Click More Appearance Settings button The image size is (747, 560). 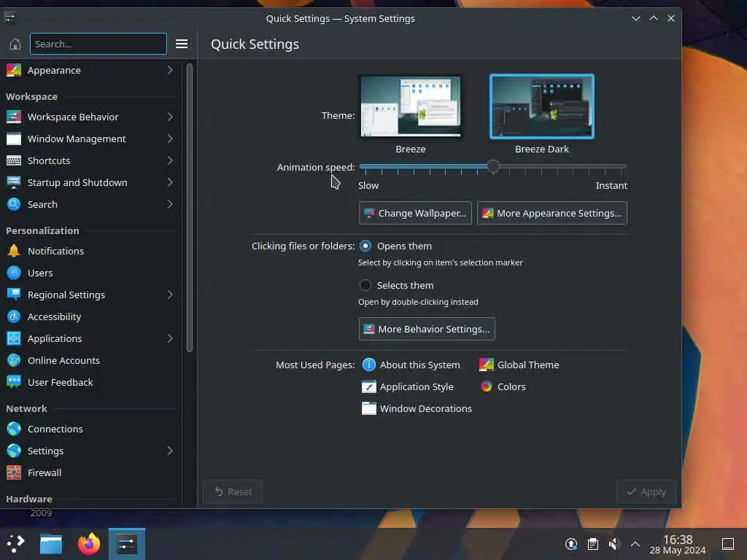552,213
